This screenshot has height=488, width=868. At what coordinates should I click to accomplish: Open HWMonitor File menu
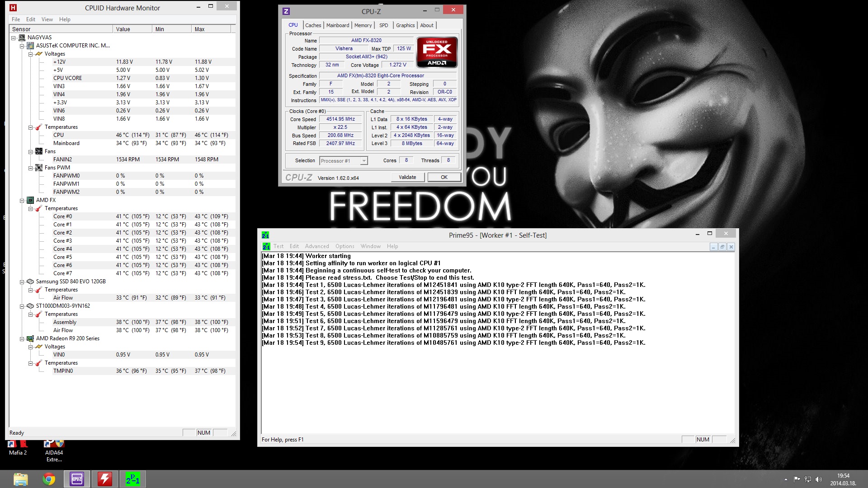click(16, 19)
